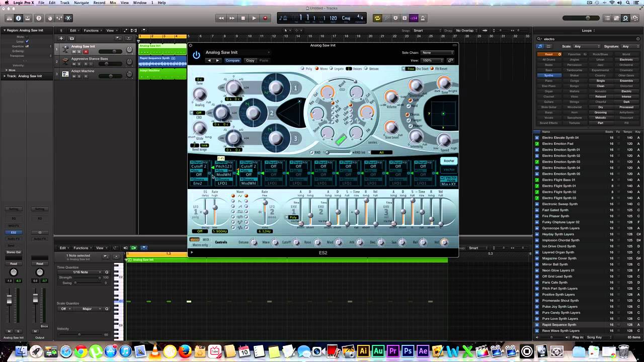
Task: Select Flanger effect in ES2
Action: (x=408, y=120)
